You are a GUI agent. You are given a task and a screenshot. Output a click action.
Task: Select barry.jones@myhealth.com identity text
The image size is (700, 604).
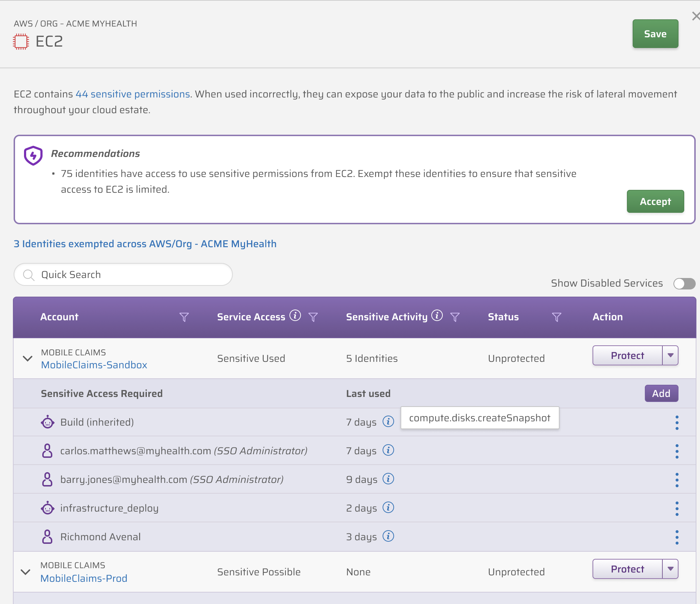pyautogui.click(x=124, y=479)
